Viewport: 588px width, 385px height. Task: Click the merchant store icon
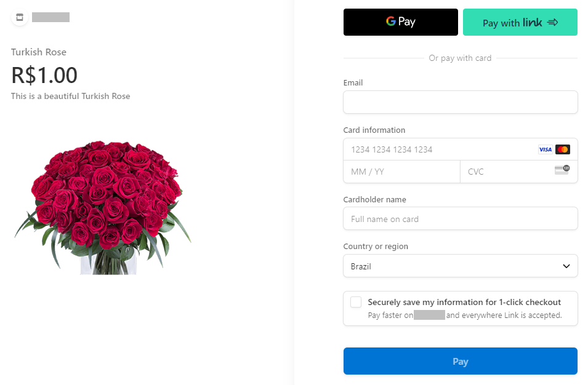19,17
